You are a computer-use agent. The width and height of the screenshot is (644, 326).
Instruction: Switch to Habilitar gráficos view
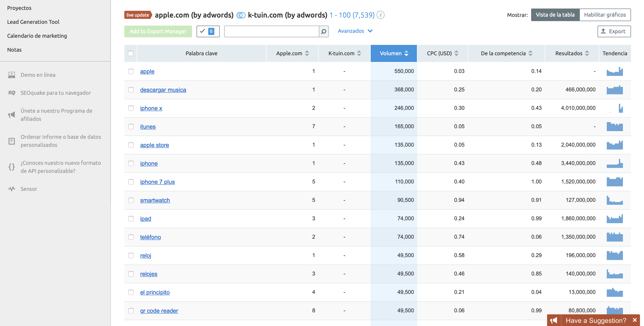click(x=605, y=15)
